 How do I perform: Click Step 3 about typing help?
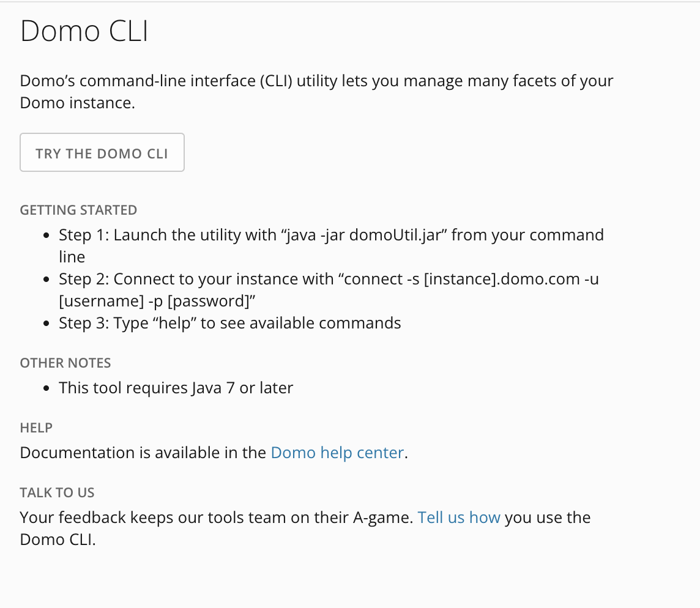click(229, 322)
